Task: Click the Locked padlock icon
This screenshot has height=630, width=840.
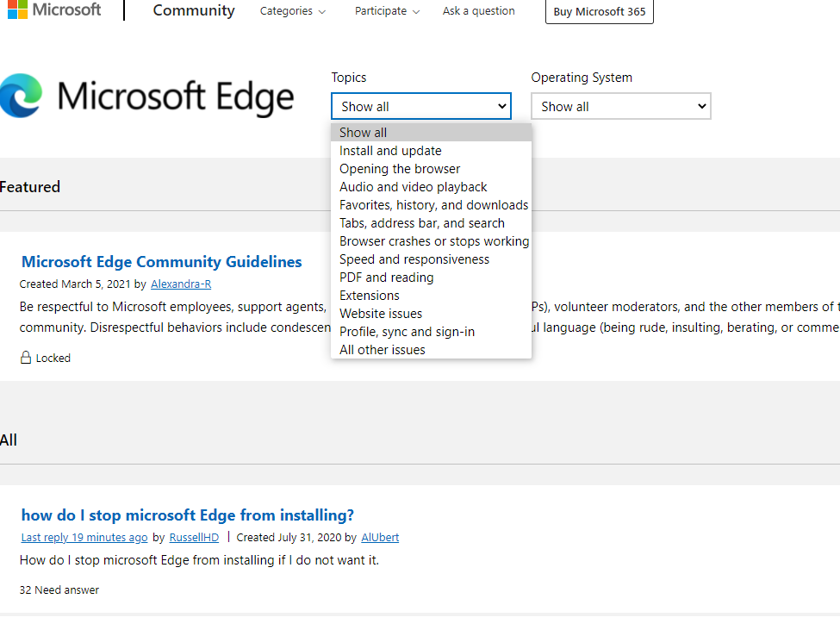Action: point(26,358)
